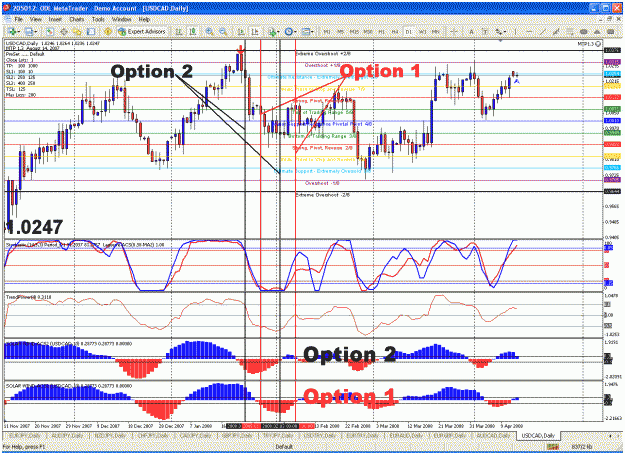Open the Insert menu
The height and width of the screenshot is (453, 625).
click(x=55, y=19)
